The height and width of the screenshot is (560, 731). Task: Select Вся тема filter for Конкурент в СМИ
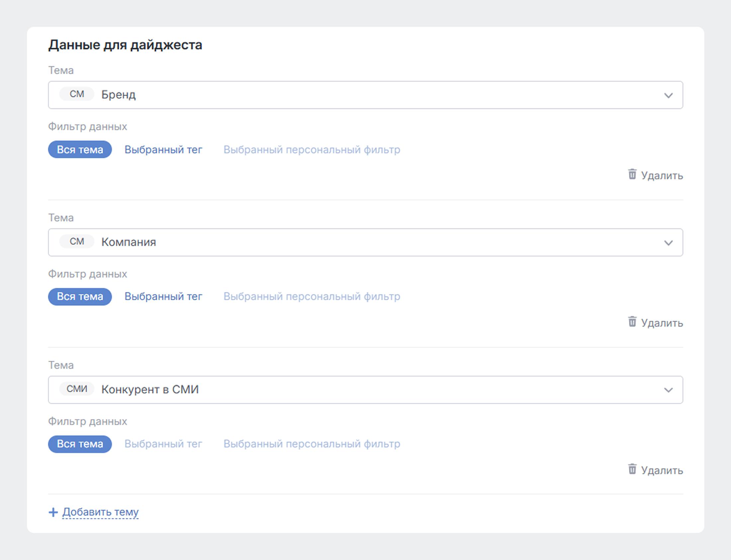[80, 444]
